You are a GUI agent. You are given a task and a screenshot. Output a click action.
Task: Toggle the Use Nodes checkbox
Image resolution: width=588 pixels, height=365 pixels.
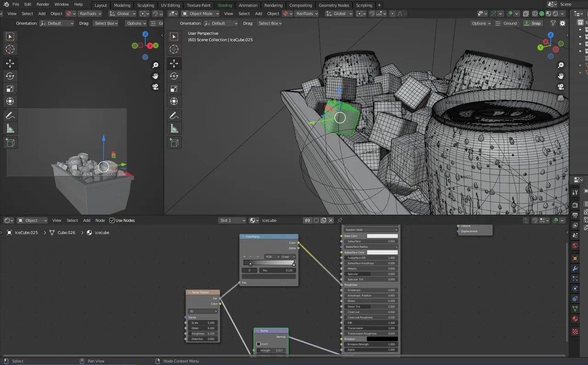click(x=112, y=221)
